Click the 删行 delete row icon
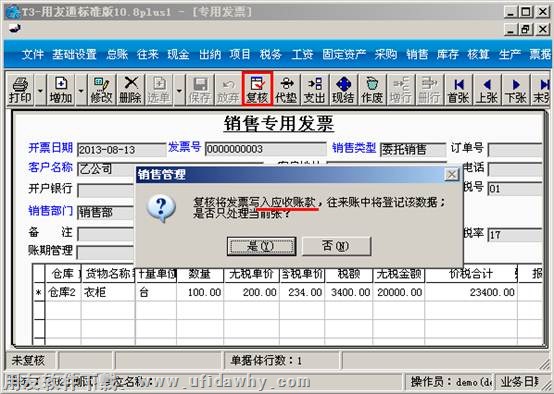This screenshot has height=394, width=554. [430, 90]
